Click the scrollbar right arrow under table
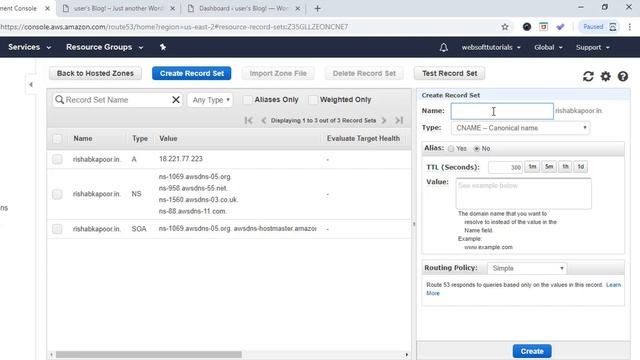Screen dimensions: 640x360 click(x=407, y=354)
